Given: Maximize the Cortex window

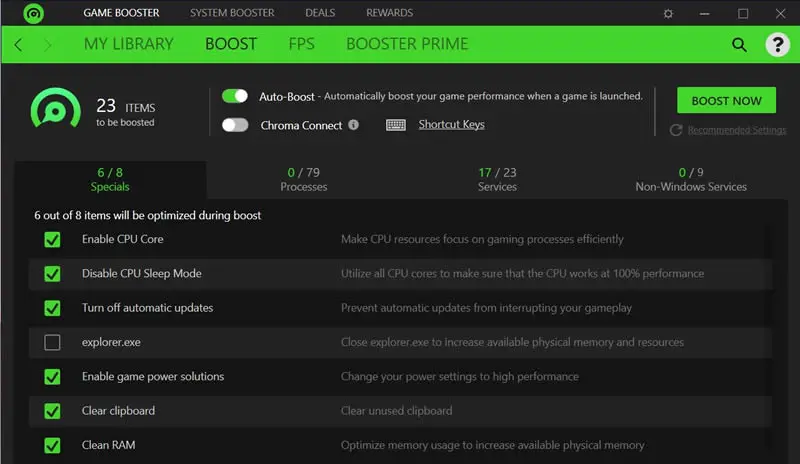Looking at the screenshot, I should pyautogui.click(x=743, y=14).
